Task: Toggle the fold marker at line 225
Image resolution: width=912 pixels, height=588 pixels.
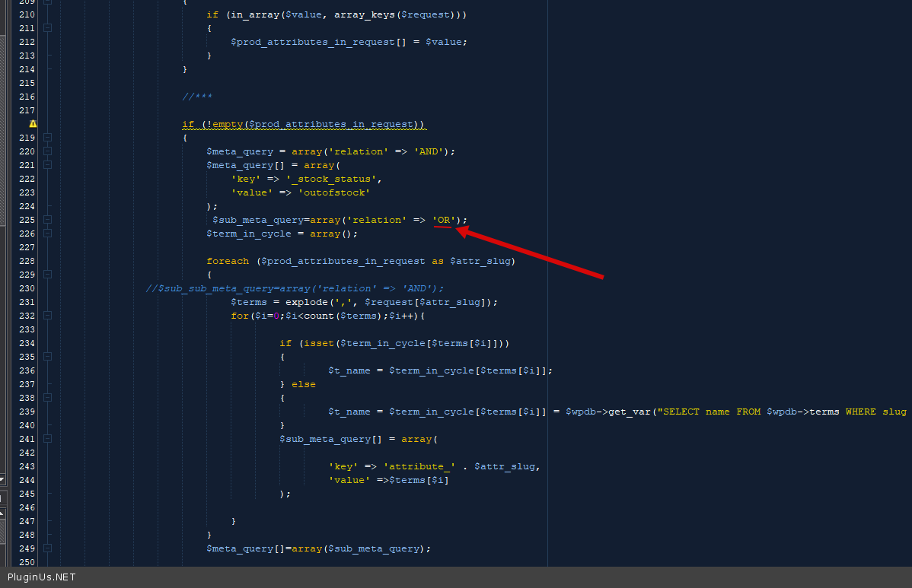Action: tap(48, 220)
